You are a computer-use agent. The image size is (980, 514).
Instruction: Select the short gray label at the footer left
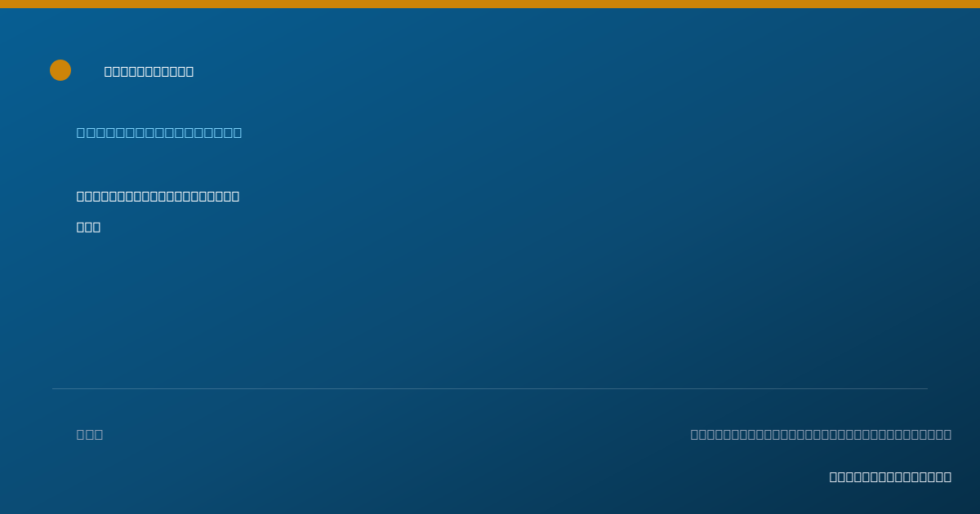[x=90, y=434]
